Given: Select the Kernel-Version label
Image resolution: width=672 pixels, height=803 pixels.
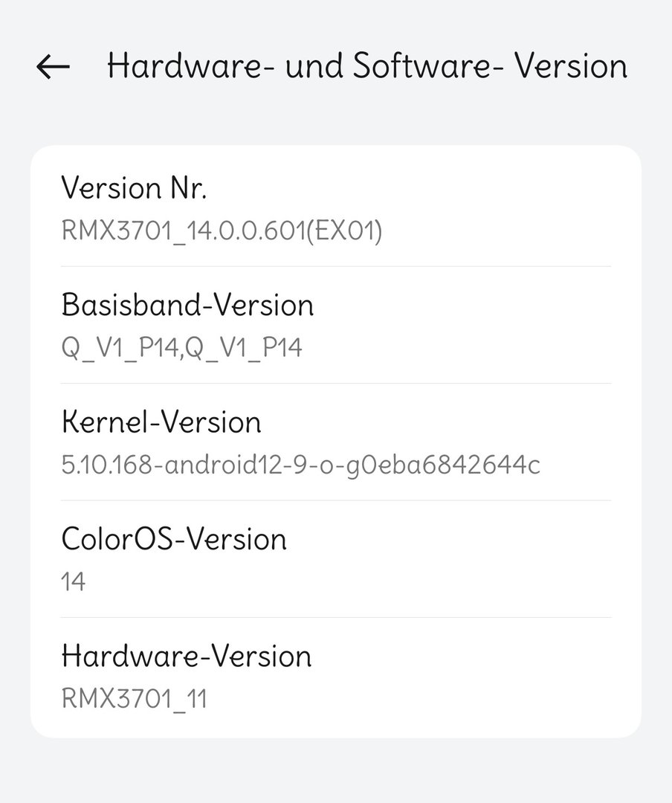Looking at the screenshot, I should tap(161, 422).
